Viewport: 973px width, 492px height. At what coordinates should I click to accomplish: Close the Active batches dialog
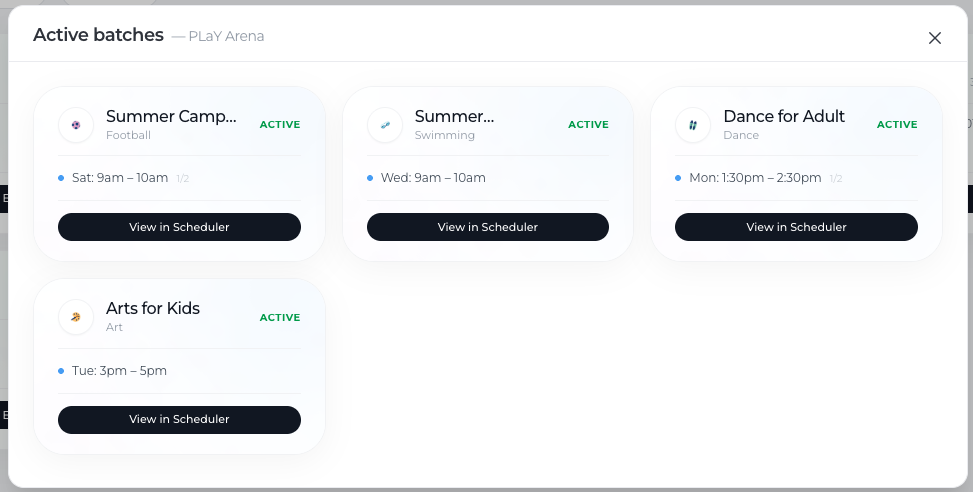(935, 38)
